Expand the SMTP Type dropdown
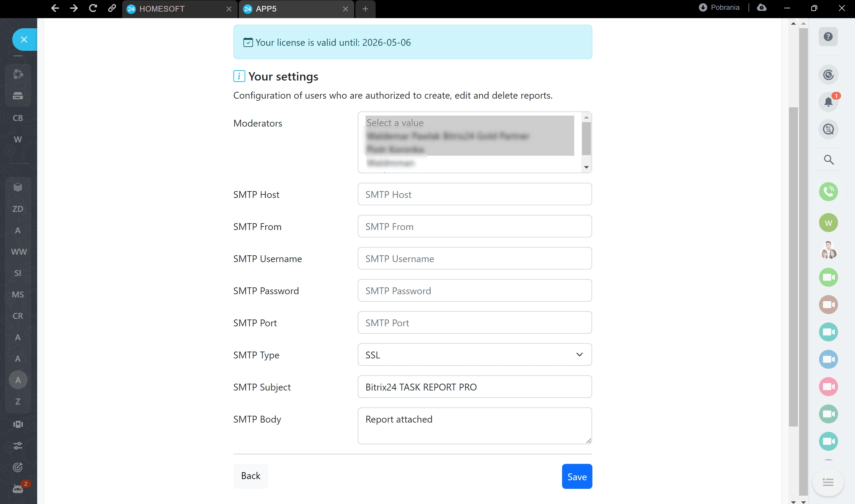The width and height of the screenshot is (855, 504). tap(474, 355)
